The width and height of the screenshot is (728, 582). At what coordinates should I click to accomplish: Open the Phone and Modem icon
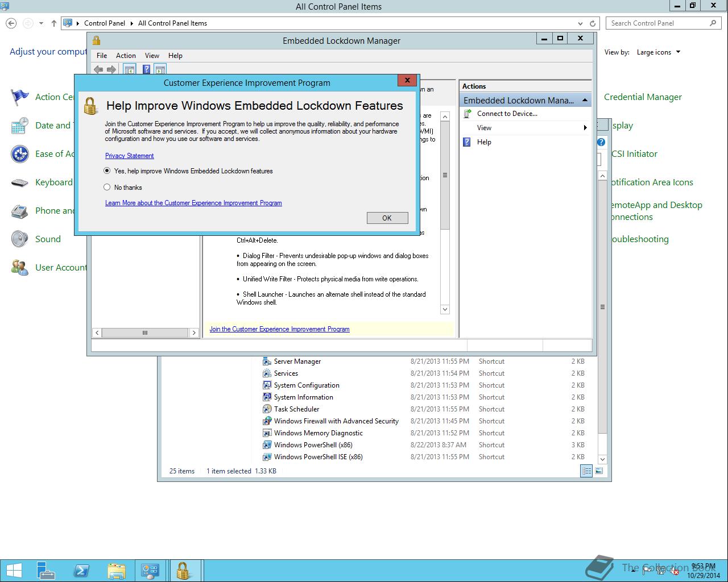(x=19, y=211)
